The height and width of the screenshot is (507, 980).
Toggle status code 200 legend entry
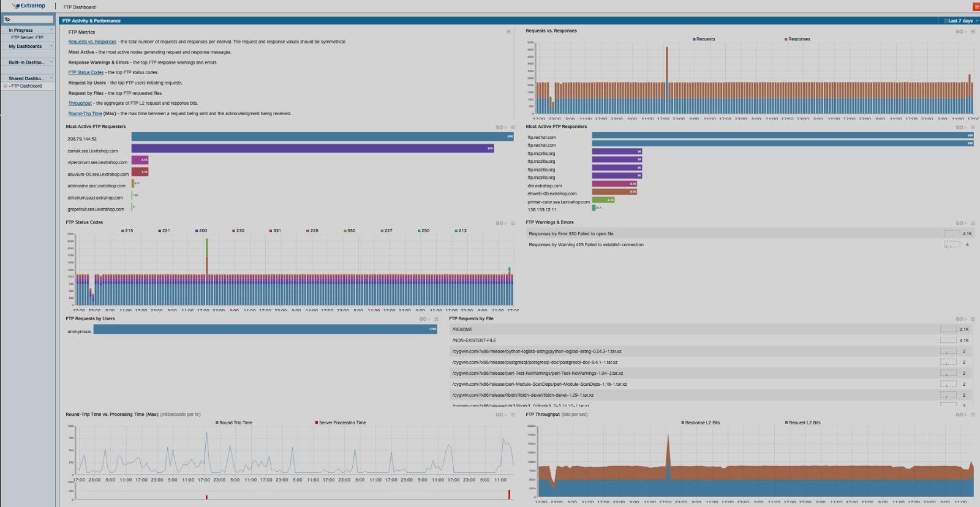click(202, 231)
